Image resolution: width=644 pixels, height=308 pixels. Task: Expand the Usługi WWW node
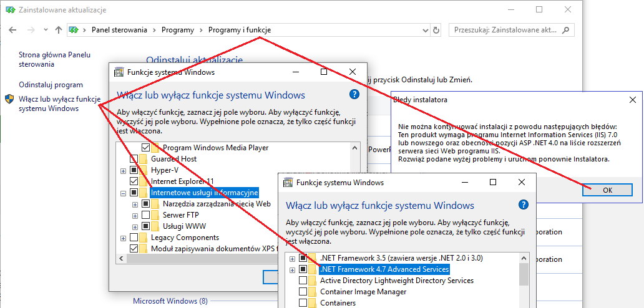tap(135, 226)
